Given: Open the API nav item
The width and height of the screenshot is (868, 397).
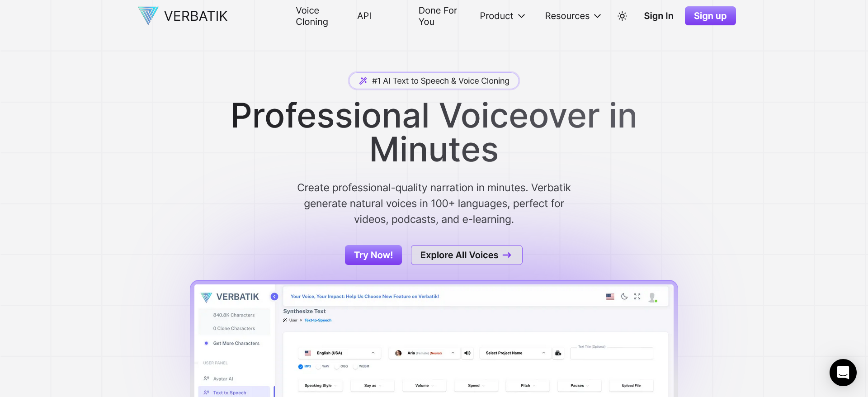Looking at the screenshot, I should click(364, 16).
